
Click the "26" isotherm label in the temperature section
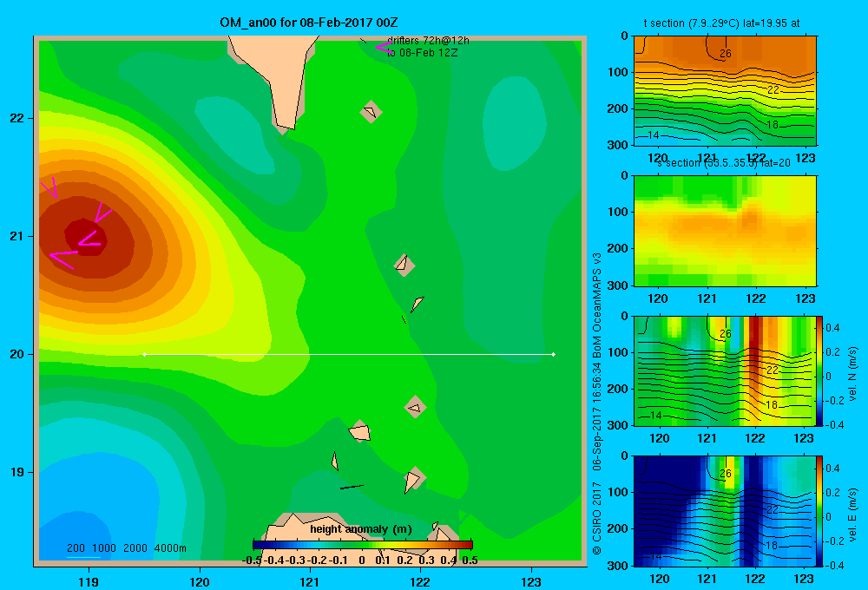point(725,54)
